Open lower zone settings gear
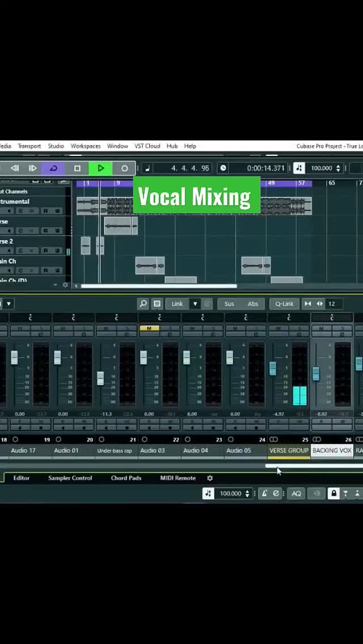Image resolution: width=363 pixels, height=644 pixels. (210, 478)
